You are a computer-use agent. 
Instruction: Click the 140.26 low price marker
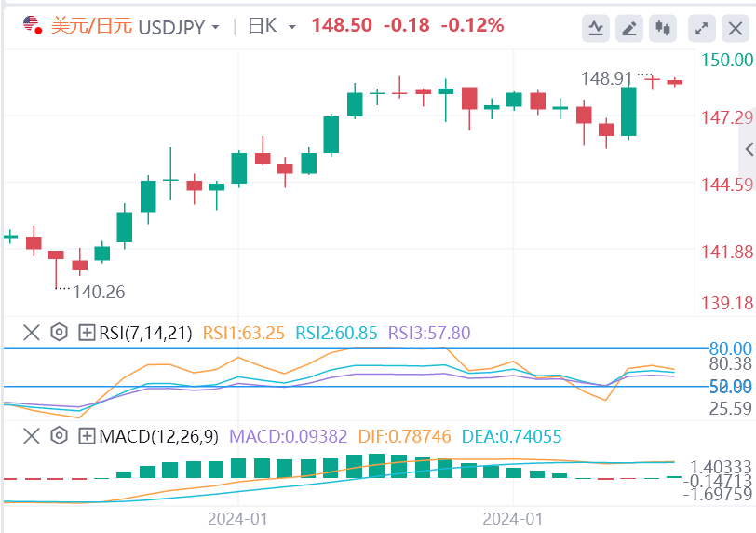(x=99, y=292)
